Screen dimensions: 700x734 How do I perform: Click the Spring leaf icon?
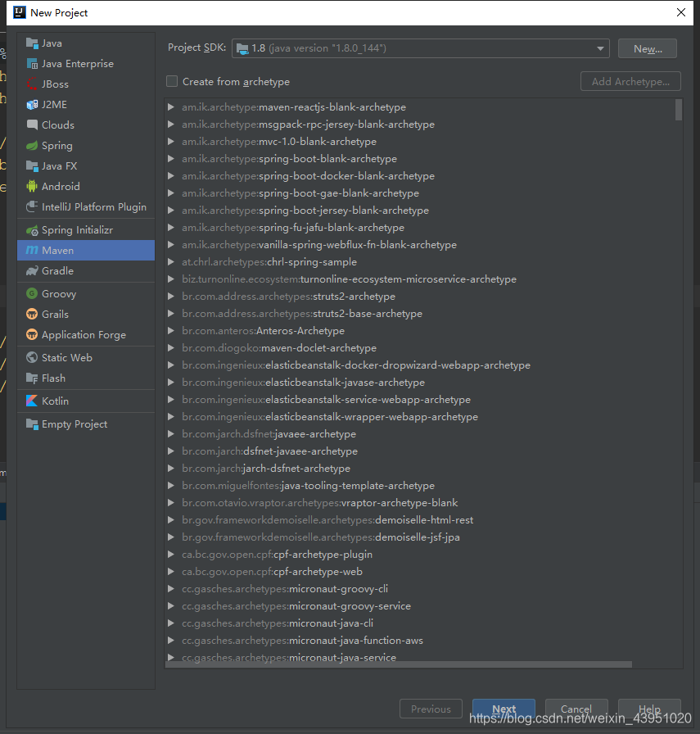[x=32, y=146]
